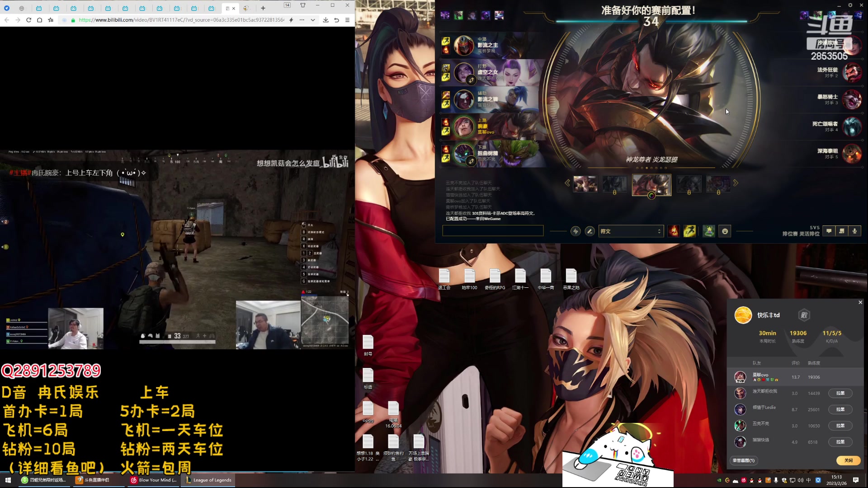The width and height of the screenshot is (868, 488).
Task: Open the volume tray icon
Action: point(801,480)
